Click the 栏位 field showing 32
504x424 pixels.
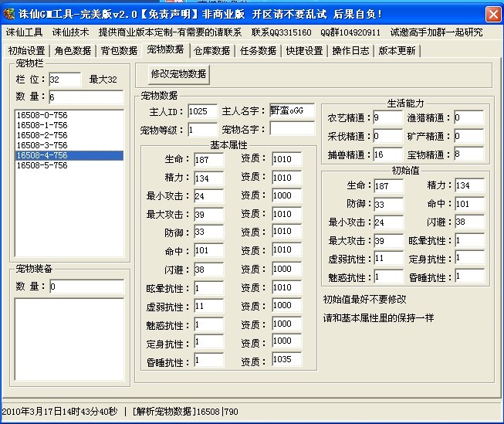64,80
